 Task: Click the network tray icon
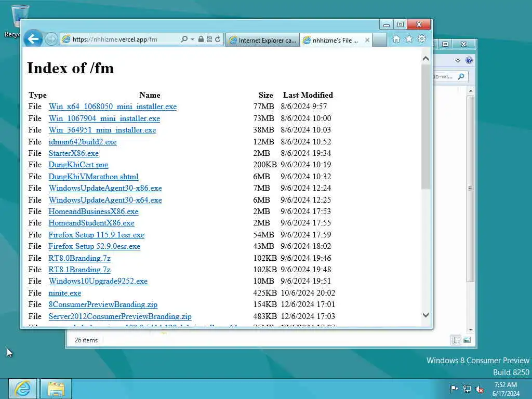[467, 389]
